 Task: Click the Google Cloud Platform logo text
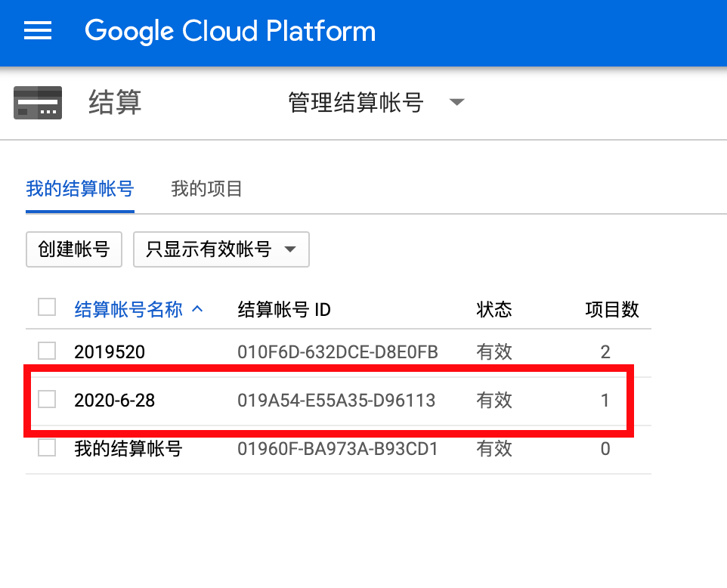pos(230,31)
